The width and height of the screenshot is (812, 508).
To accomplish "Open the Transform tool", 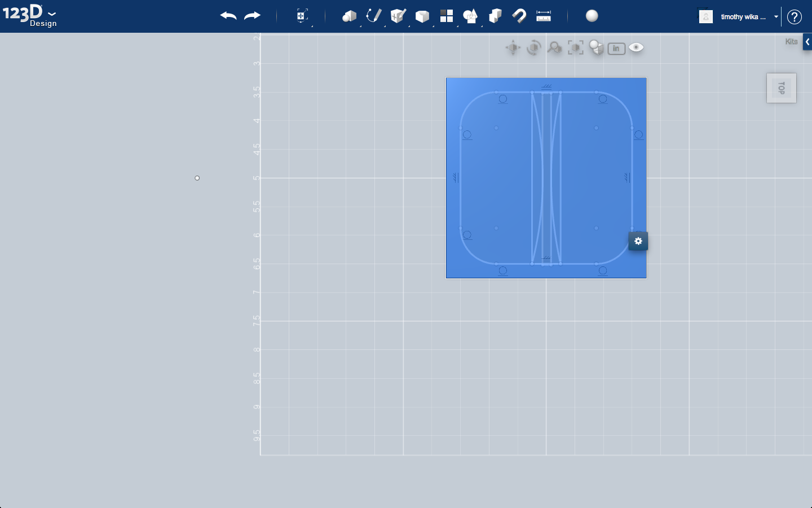I will (x=302, y=16).
